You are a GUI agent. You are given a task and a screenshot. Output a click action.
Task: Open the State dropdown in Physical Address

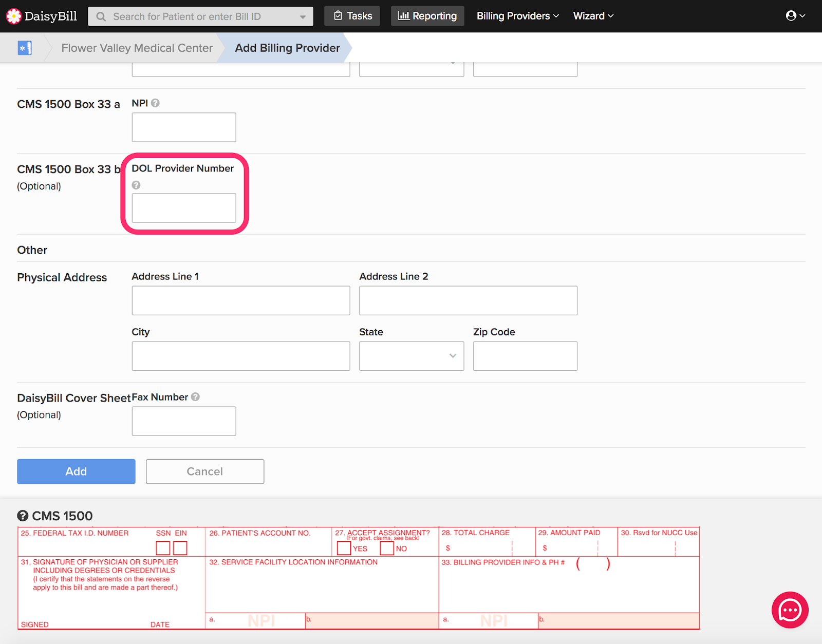tap(412, 356)
